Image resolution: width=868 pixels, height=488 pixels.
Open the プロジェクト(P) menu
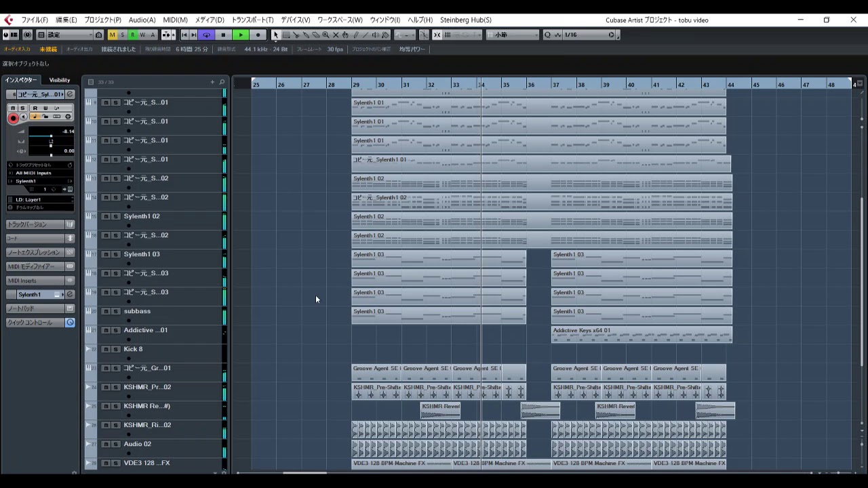tap(102, 20)
